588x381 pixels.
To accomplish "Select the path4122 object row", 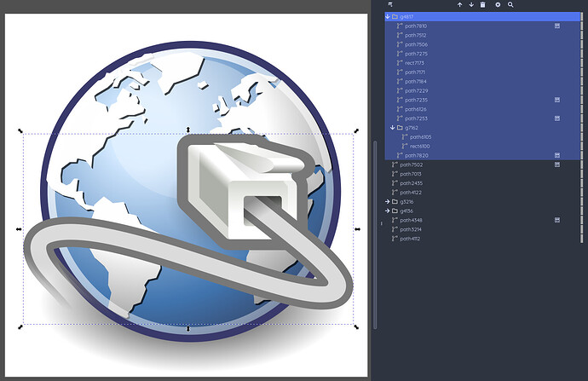I will (482, 193).
